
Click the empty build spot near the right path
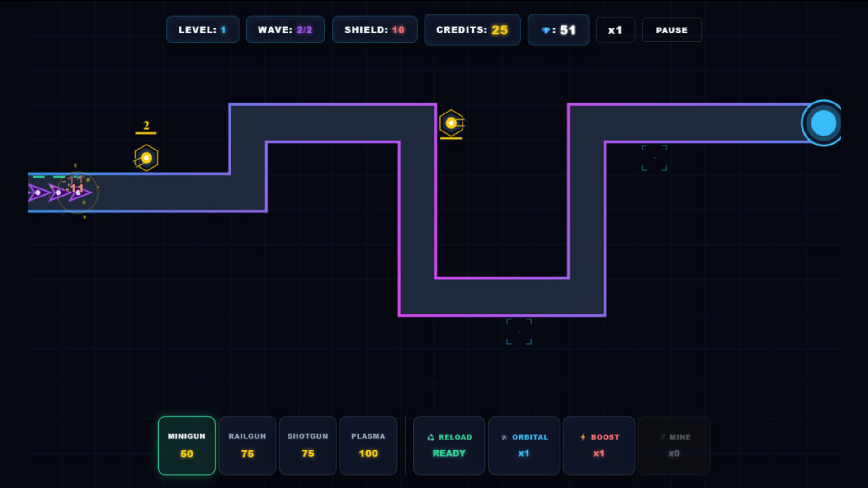[654, 158]
